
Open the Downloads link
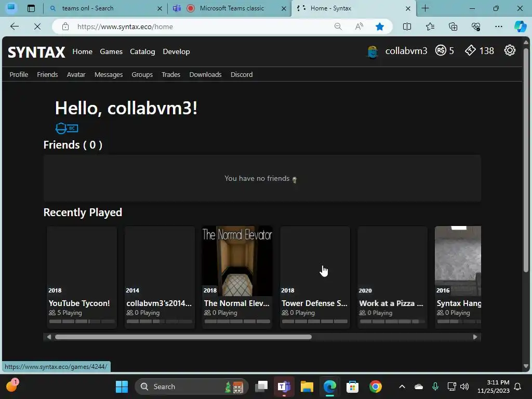pyautogui.click(x=205, y=75)
